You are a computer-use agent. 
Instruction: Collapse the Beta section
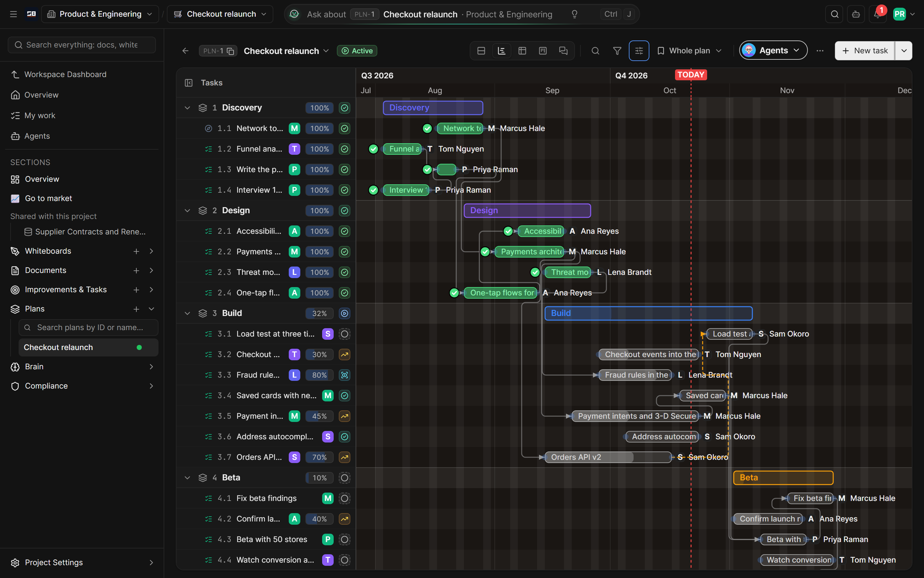pos(187,478)
